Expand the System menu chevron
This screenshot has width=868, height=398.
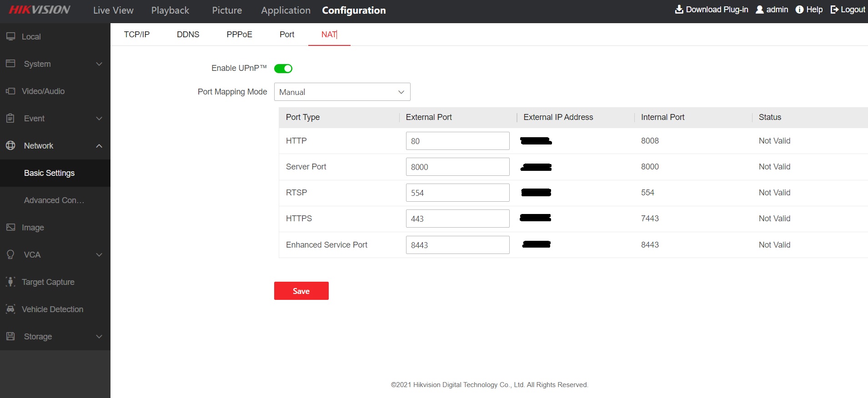click(x=99, y=64)
